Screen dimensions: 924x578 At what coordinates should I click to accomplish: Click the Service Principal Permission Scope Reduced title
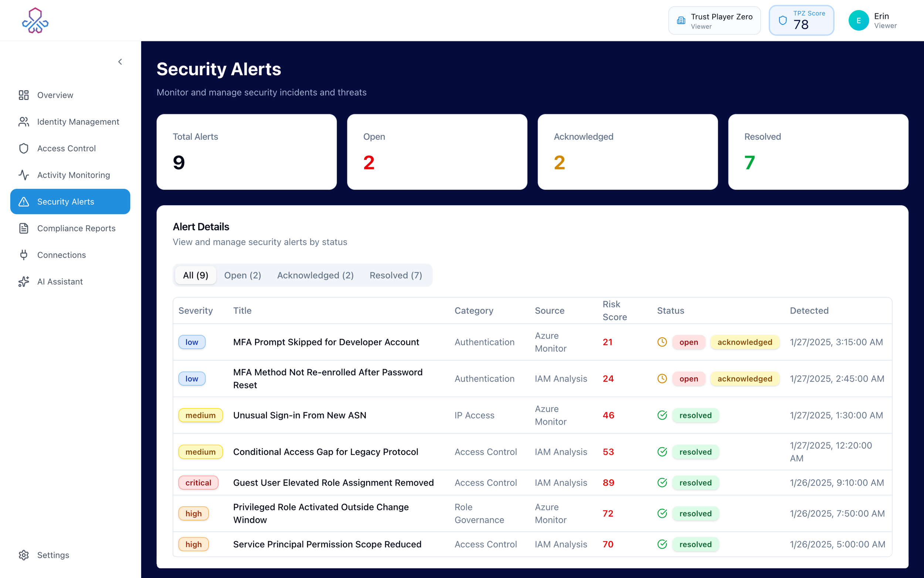(327, 544)
